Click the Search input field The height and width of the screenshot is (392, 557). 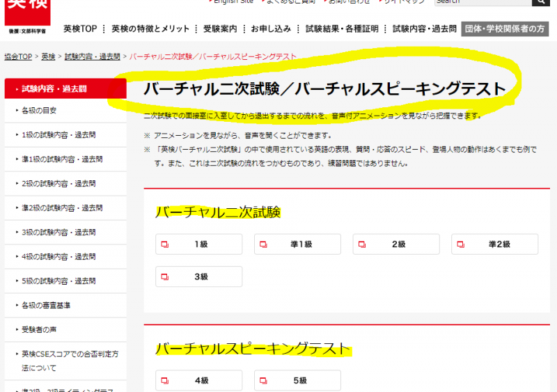483,2
